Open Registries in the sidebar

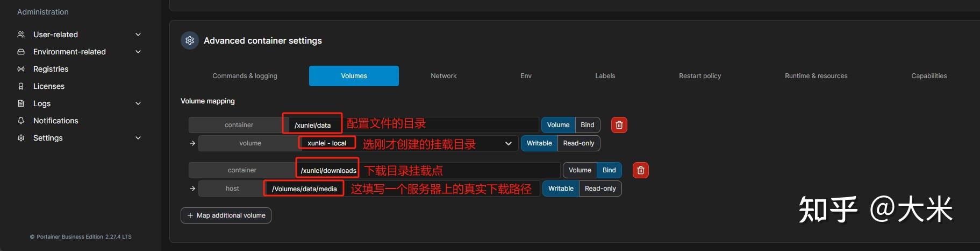coord(51,69)
